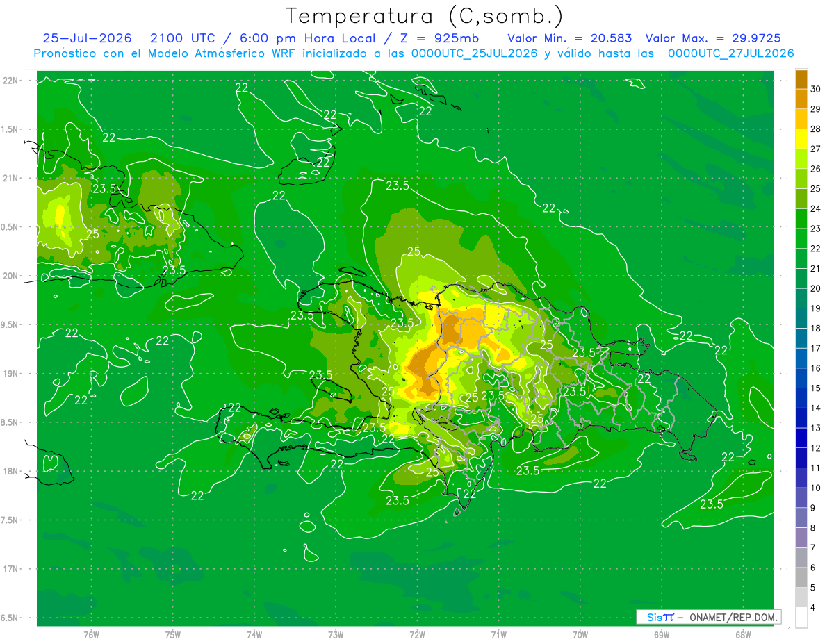The height and width of the screenshot is (644, 834).
Task: Click the colorbar scale label '6'
Action: click(x=813, y=568)
